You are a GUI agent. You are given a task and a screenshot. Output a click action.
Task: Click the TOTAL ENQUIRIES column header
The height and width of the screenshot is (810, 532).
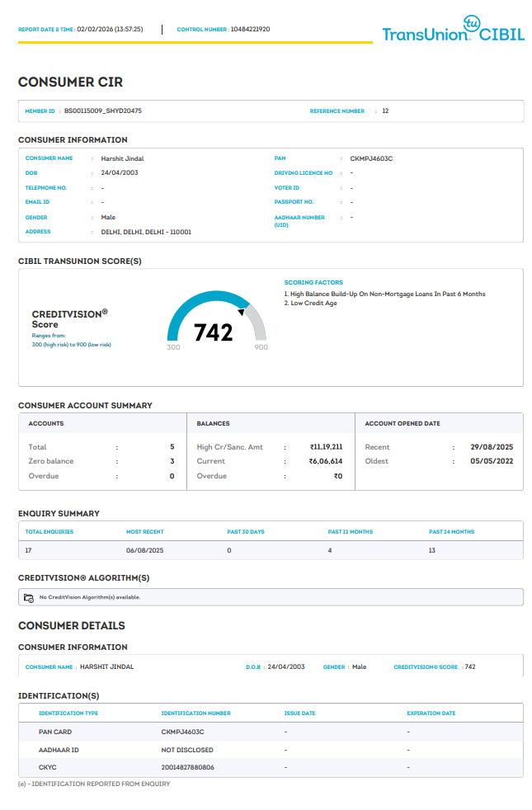coord(49,532)
